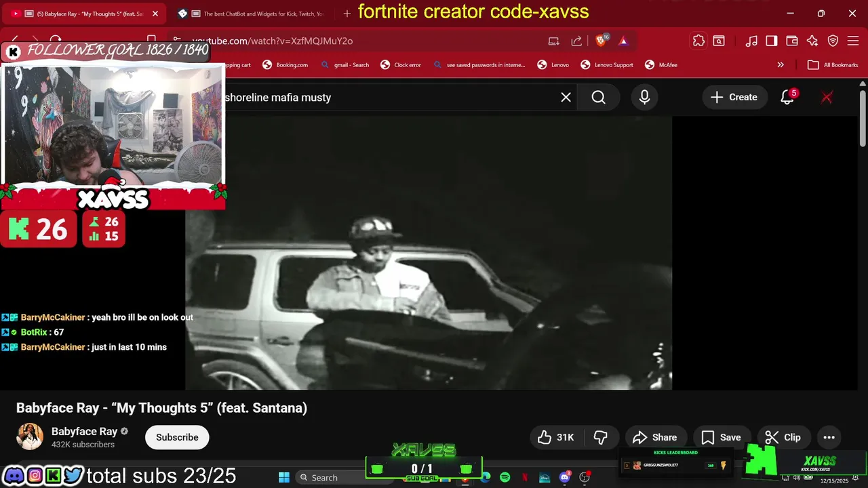This screenshot has width=868, height=488.
Task: Click the page vertical scrollbar
Action: pyautogui.click(x=863, y=119)
